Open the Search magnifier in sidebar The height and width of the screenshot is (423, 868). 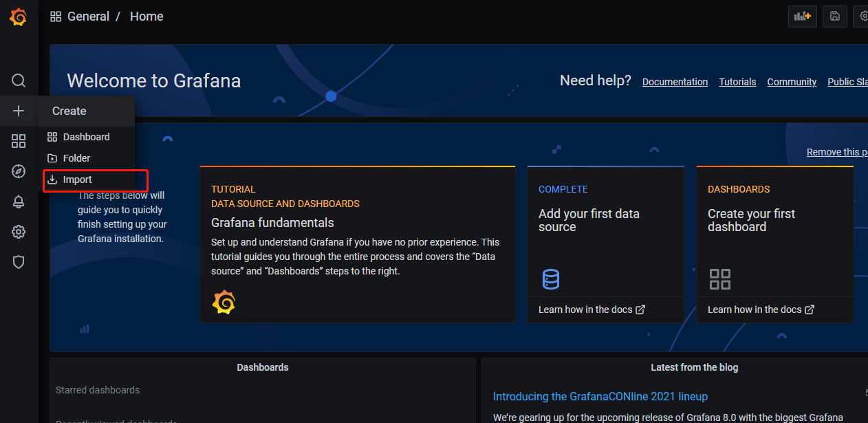point(19,80)
